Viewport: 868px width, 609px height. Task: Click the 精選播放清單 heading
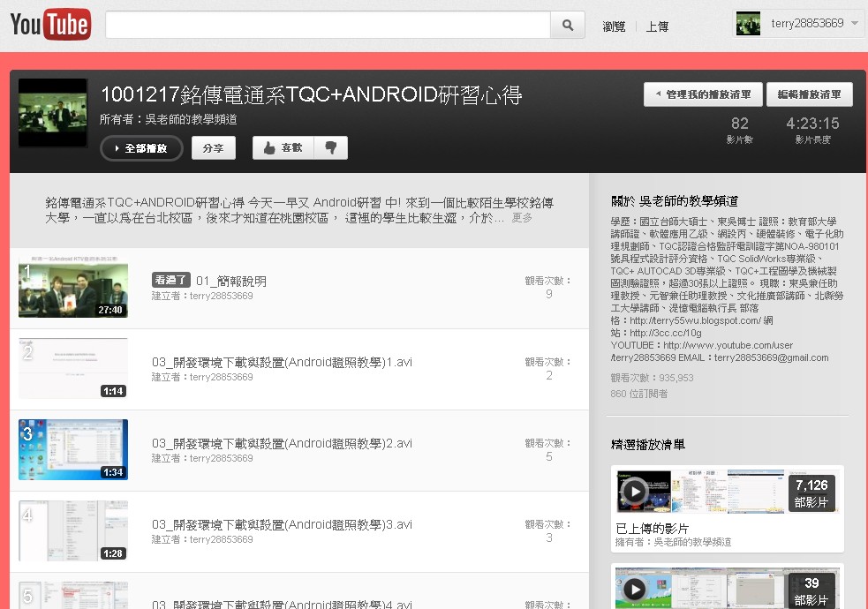click(x=647, y=445)
